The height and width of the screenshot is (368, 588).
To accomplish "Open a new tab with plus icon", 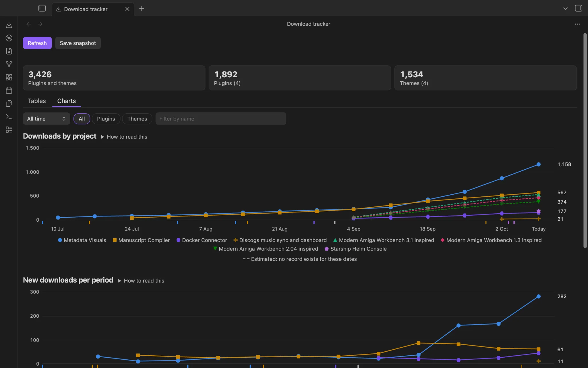I will (142, 9).
